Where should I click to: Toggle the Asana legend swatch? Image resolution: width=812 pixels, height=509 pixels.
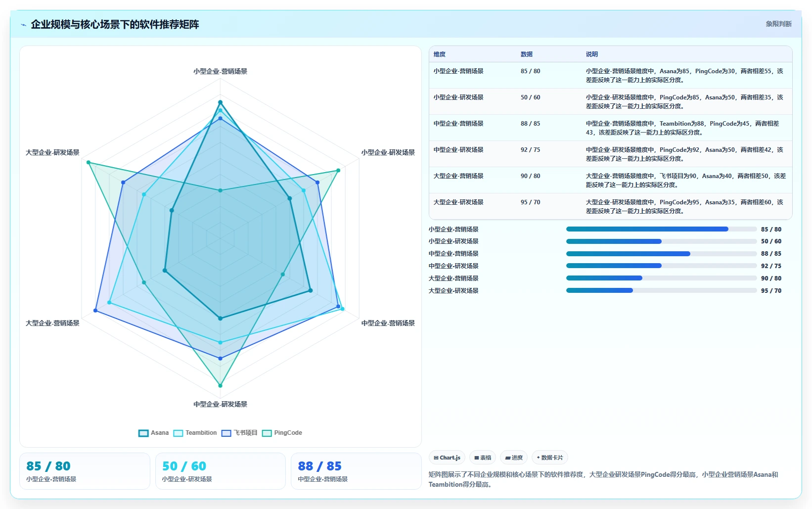pyautogui.click(x=143, y=433)
